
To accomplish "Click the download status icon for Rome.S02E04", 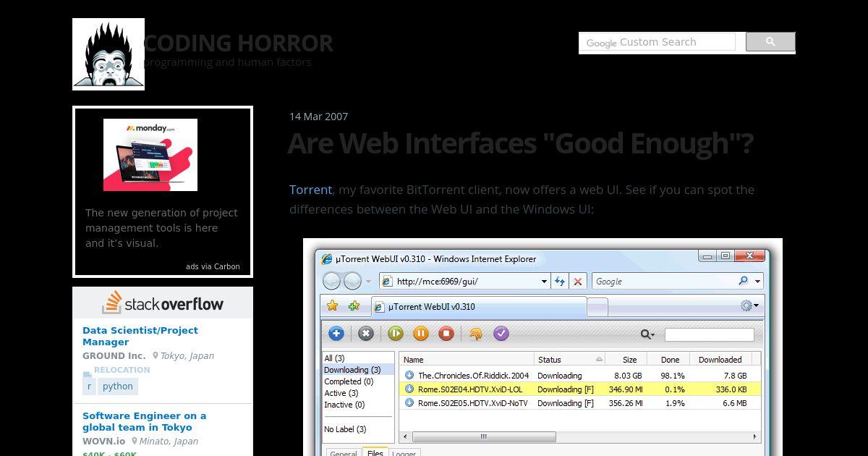I will click(409, 389).
